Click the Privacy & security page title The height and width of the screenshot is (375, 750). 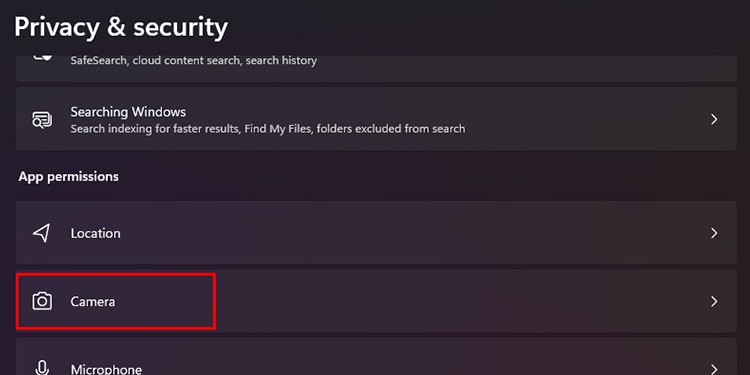121,27
